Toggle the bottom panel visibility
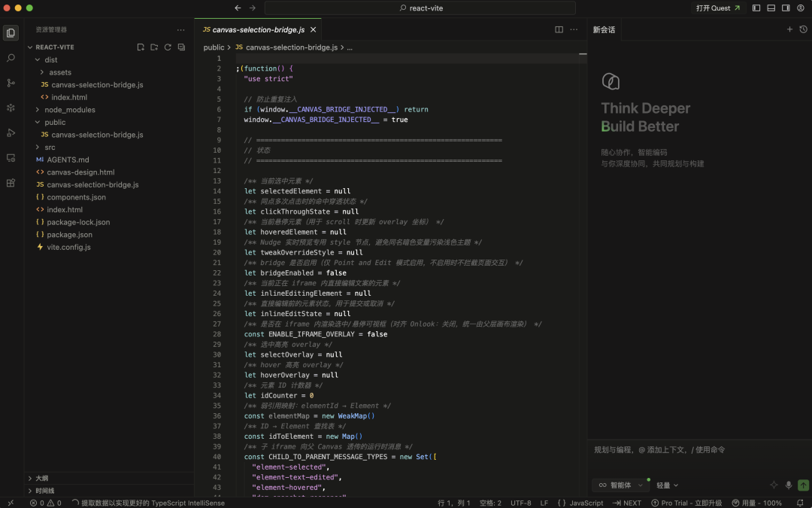The image size is (812, 508). [x=771, y=8]
